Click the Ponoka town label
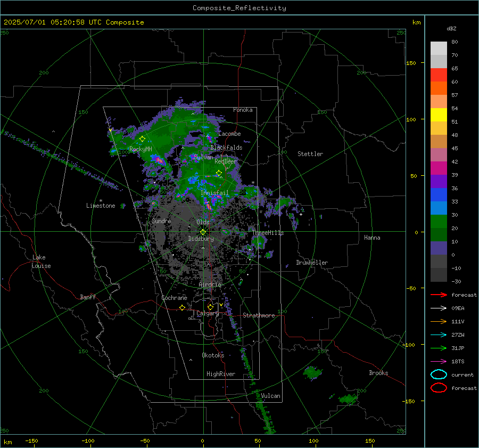This screenshot has height=448, width=479. (243, 110)
